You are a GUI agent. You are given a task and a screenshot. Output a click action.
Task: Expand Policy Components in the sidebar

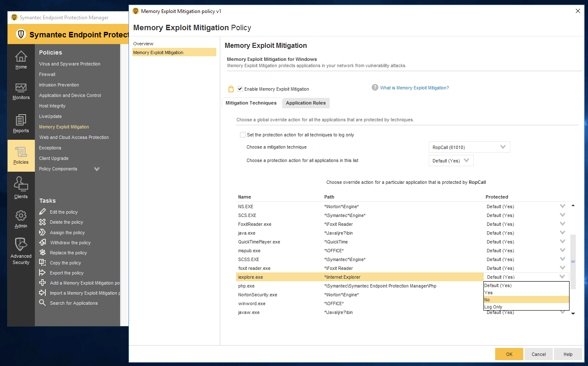click(97, 169)
